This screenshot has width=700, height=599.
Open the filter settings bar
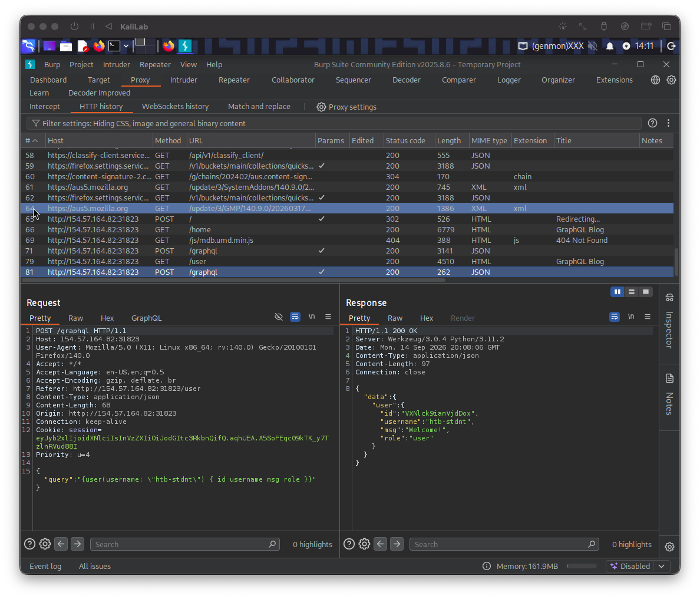334,123
